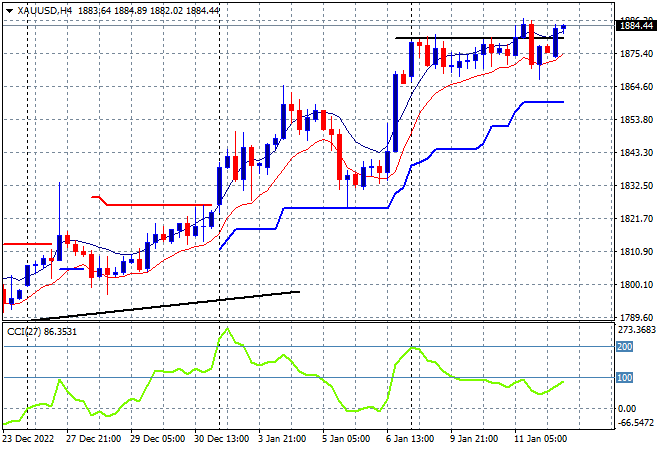Screen dimensions: 660x450
Task: Click the 1864.60 price axis label
Action: click(x=636, y=87)
